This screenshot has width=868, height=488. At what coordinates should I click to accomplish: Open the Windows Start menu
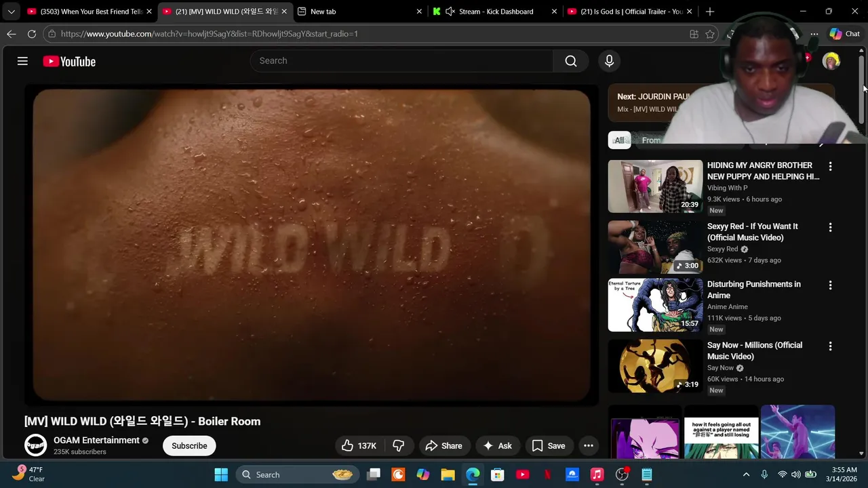(x=221, y=474)
